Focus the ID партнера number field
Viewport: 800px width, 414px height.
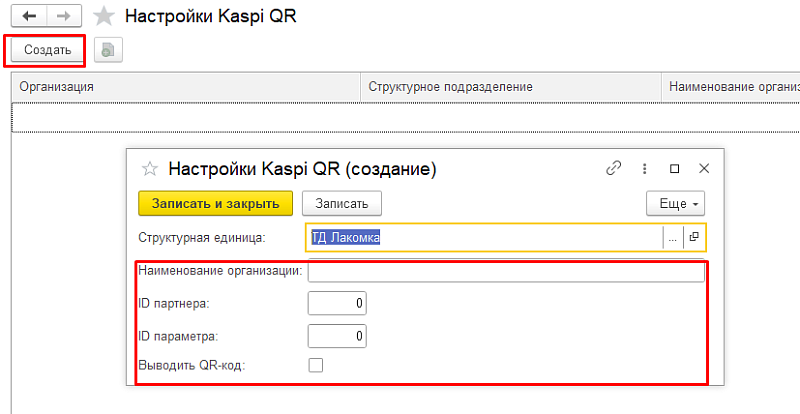[338, 303]
